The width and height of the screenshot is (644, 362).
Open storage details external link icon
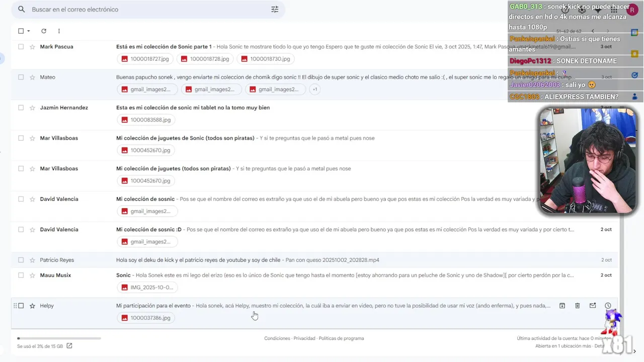coord(69,346)
